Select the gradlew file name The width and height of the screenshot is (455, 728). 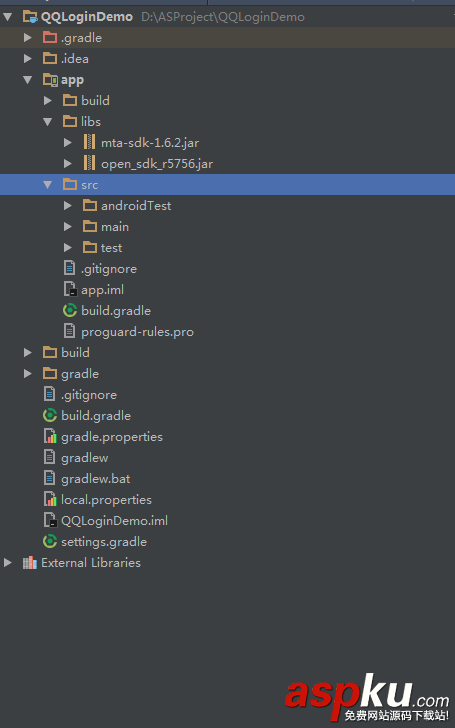coord(84,458)
